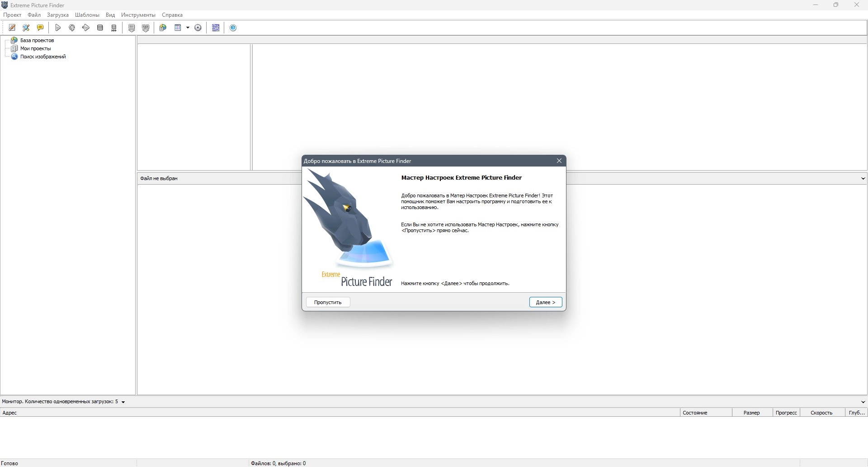Click the Далее > button

546,302
